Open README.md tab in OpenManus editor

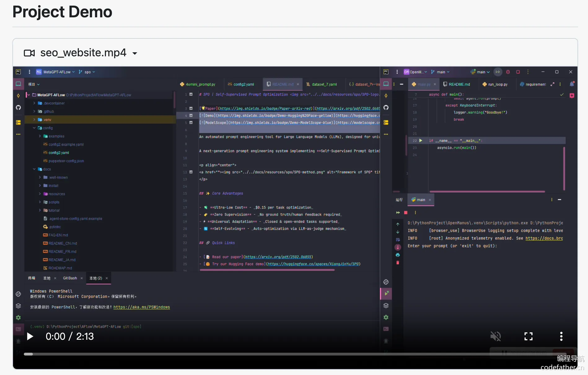point(456,84)
